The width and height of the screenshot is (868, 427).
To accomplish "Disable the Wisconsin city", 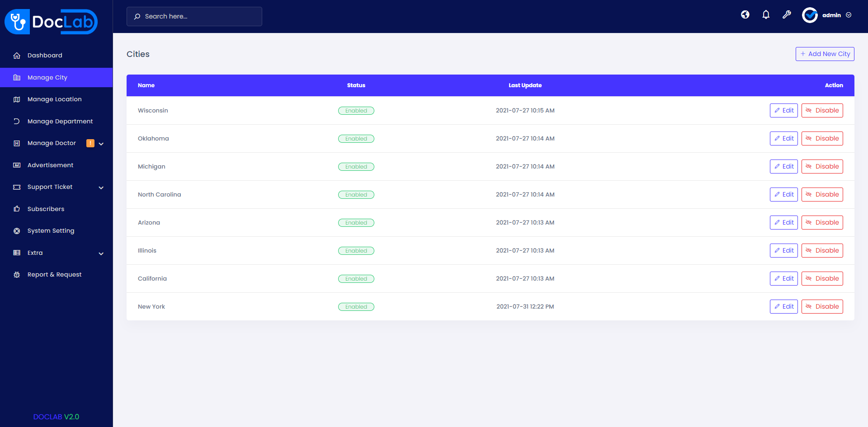I will pos(822,110).
